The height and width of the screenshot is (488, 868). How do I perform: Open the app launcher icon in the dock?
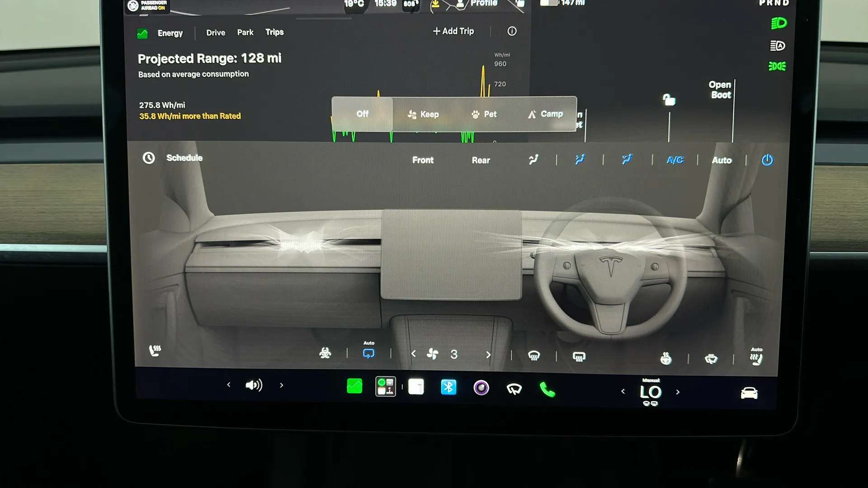click(x=386, y=387)
